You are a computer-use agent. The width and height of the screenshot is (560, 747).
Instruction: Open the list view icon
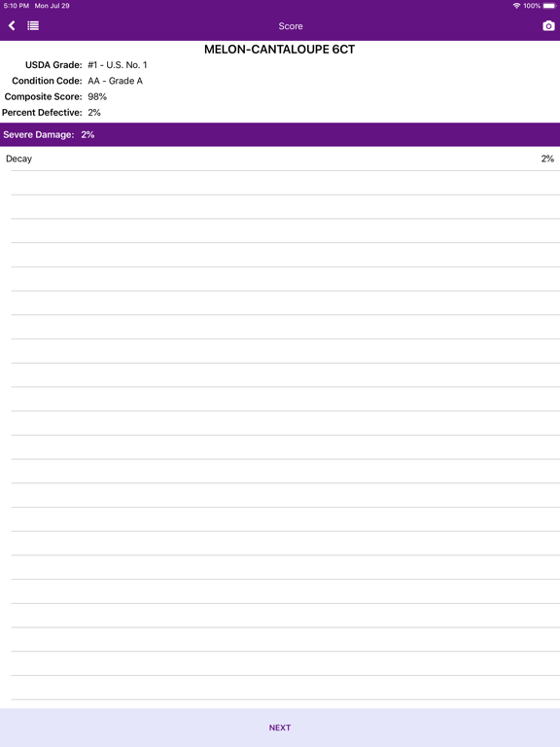33,25
